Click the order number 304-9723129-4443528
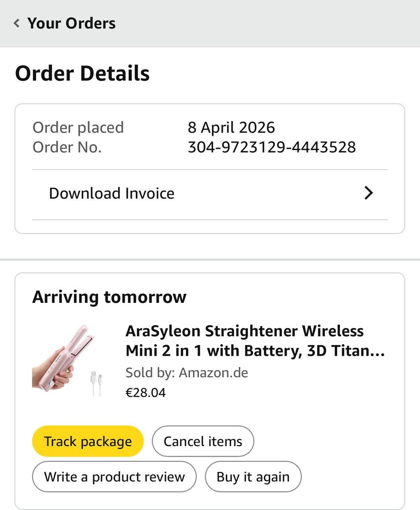The image size is (420, 510). (272, 147)
